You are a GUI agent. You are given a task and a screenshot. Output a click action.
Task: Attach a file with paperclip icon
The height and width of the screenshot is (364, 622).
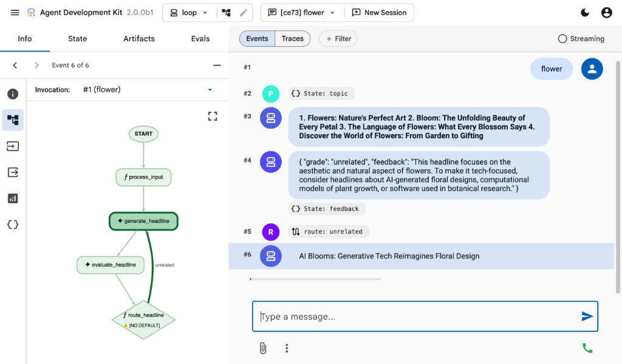pos(262,348)
